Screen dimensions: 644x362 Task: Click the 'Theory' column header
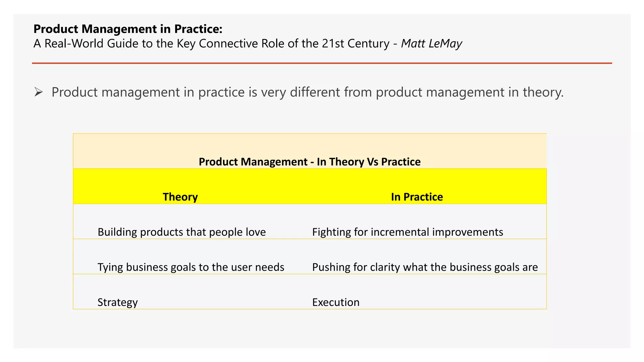180,197
